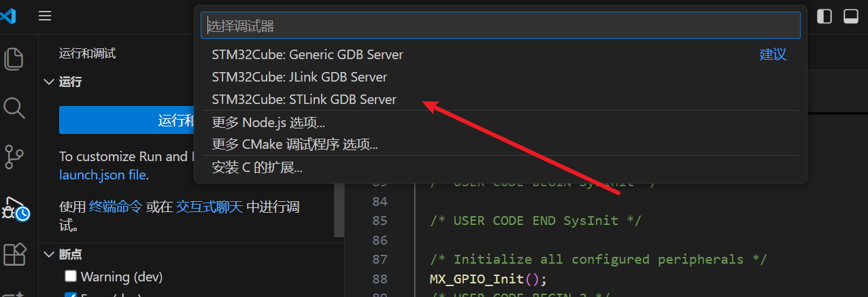
Task: Choose STM32Cube: STLink GDB Server debugger
Action: click(x=304, y=99)
